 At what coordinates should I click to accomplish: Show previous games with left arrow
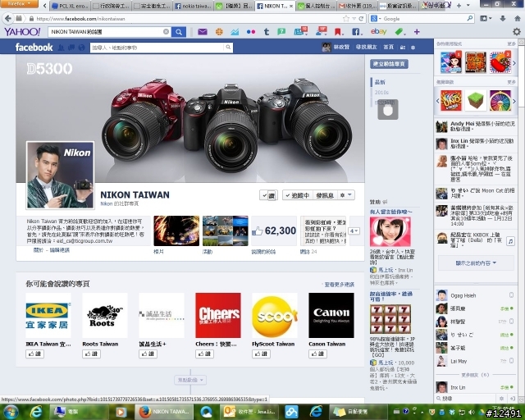[437, 100]
